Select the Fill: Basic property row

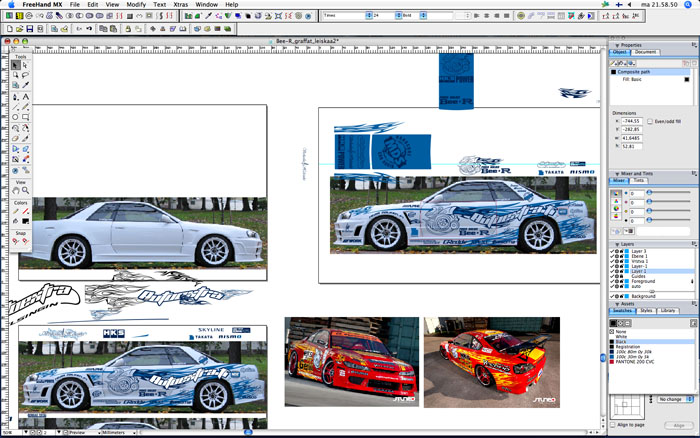click(652, 79)
